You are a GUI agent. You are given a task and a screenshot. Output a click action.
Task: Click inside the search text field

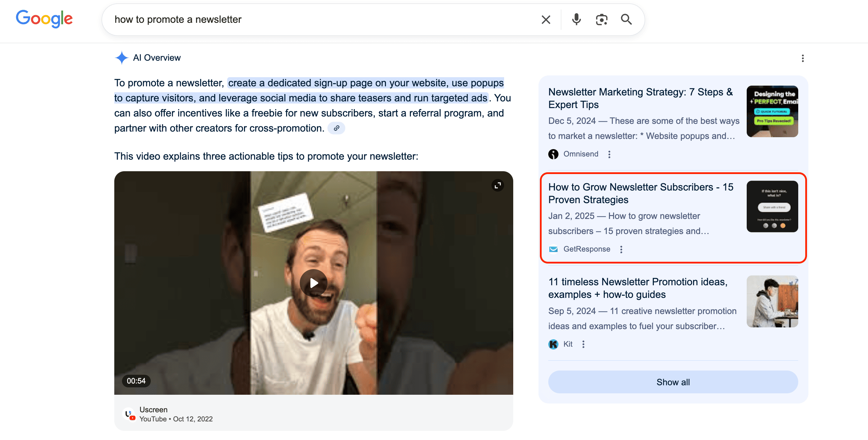point(316,20)
